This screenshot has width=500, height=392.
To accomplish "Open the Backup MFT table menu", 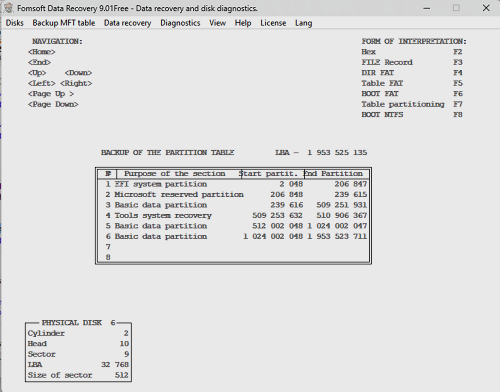I will [64, 23].
